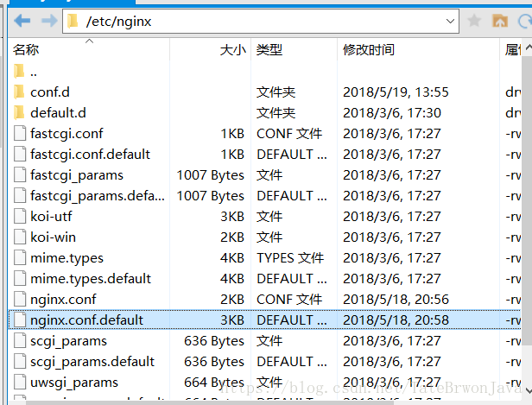Click the scgi_params.default file icon
Viewport: 532px width, 405px height.
point(20,361)
